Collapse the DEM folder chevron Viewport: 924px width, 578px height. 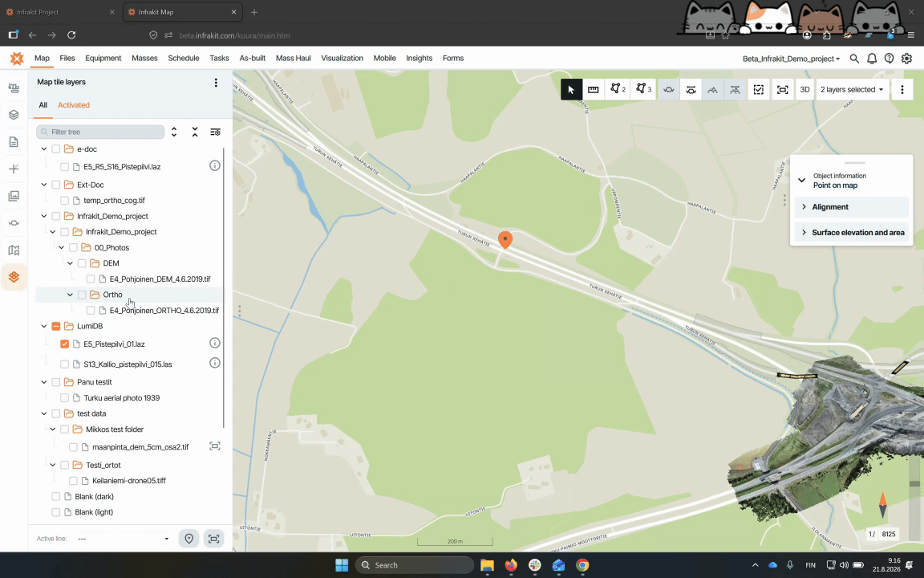70,263
